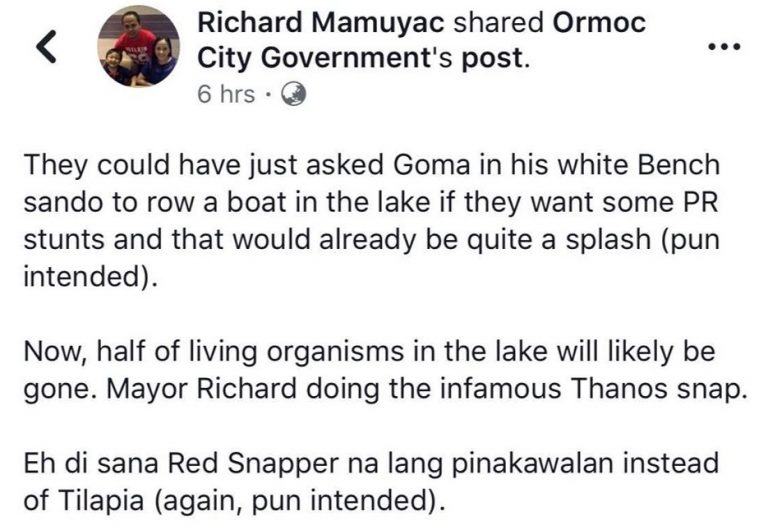Go back using the left chevron arrow

point(47,47)
